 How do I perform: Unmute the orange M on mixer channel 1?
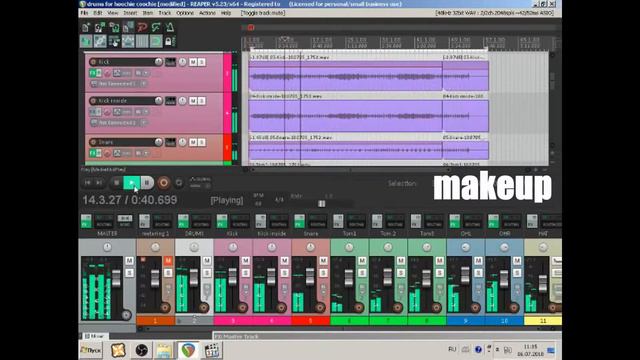168,261
